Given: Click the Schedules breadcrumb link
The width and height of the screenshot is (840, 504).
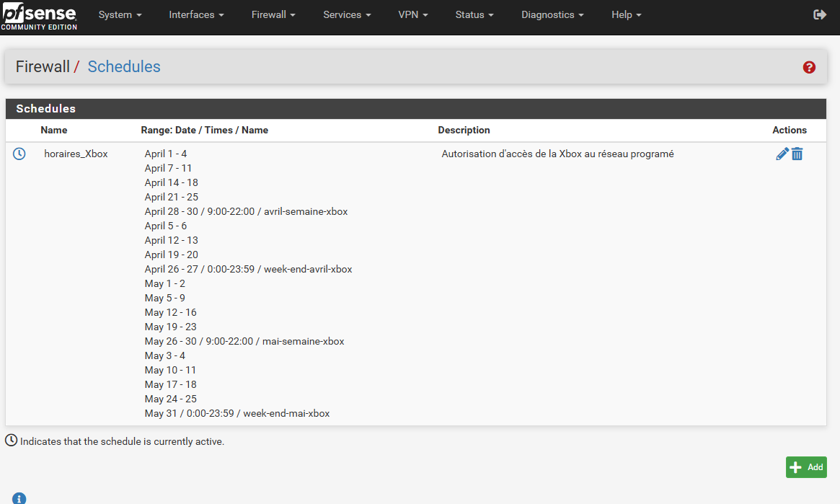Looking at the screenshot, I should coord(124,67).
